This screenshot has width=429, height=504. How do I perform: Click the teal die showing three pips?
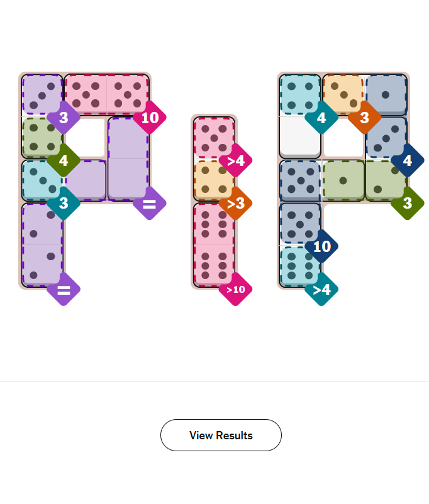point(42,180)
